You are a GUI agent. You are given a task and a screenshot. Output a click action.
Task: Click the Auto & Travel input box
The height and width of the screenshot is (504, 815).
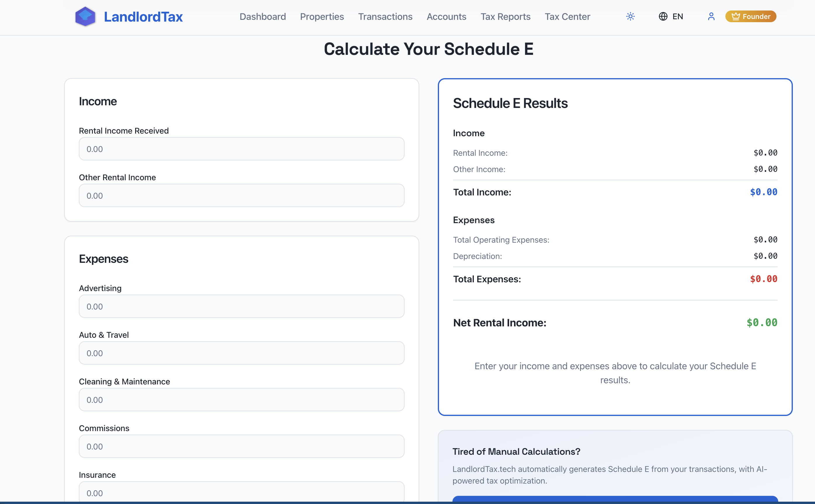(x=241, y=353)
